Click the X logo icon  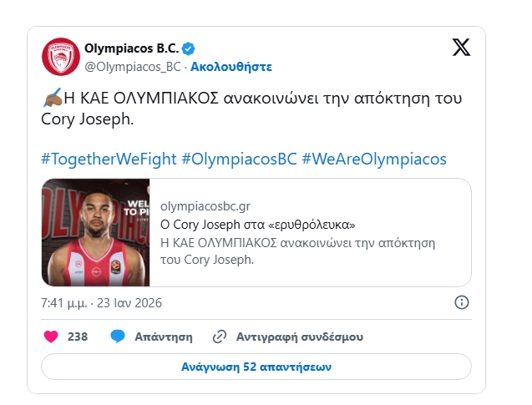[461, 48]
